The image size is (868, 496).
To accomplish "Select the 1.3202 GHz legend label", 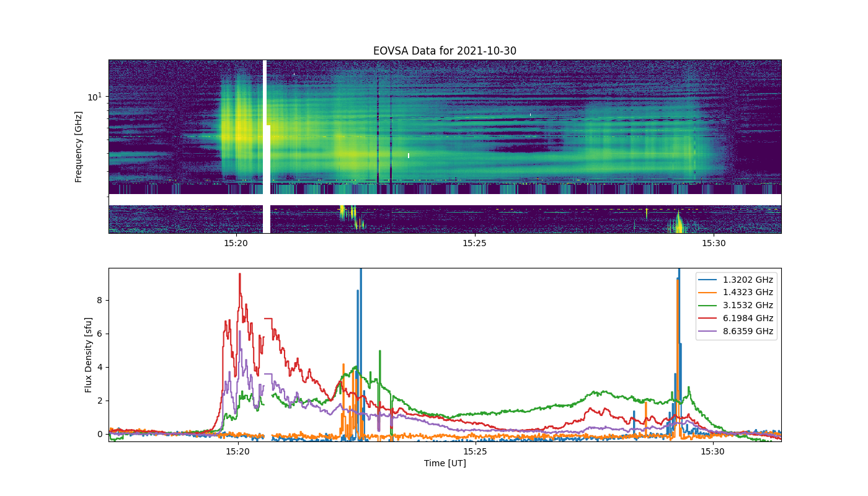I will 748,280.
